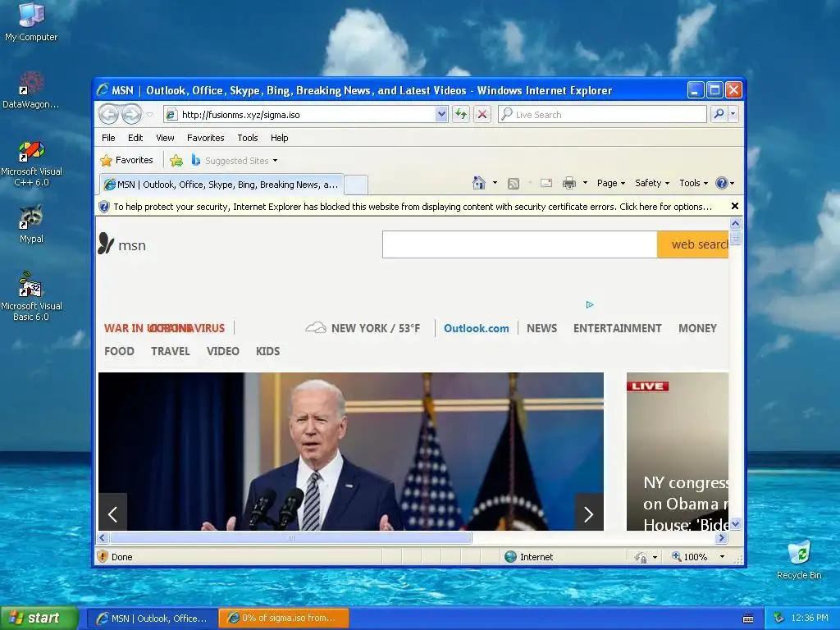Image resolution: width=840 pixels, height=630 pixels.
Task: Open the Tools command bar dropdown
Action: [x=694, y=183]
